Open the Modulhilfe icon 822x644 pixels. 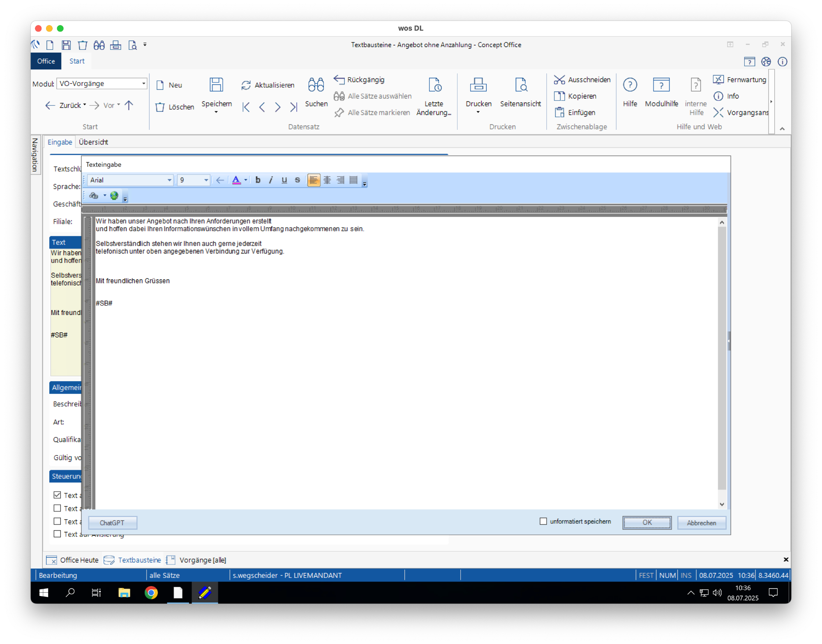(x=661, y=85)
